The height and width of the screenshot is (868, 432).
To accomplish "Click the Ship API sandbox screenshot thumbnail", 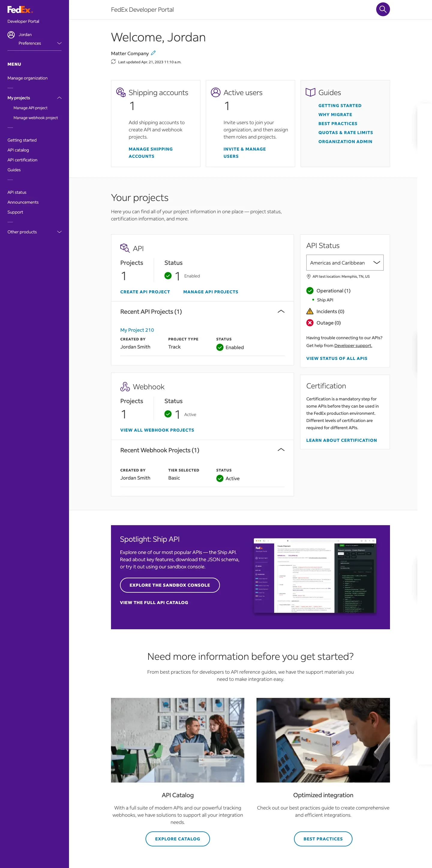I will point(315,576).
